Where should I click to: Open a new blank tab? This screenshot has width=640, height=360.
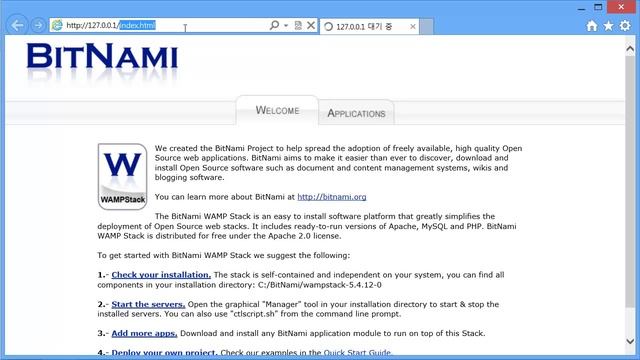coord(427,27)
